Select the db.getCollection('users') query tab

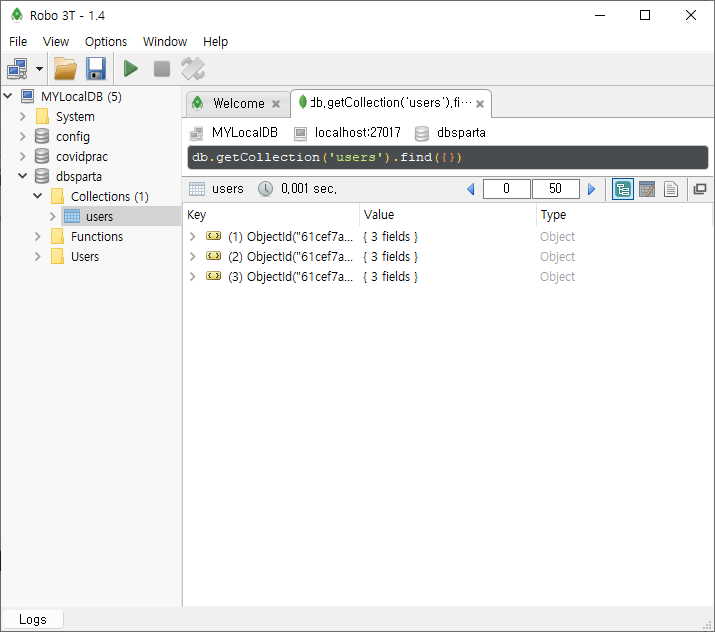[x=391, y=103]
